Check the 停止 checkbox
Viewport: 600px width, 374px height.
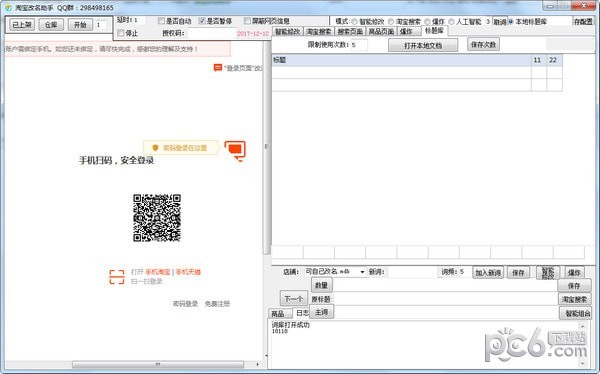pos(121,33)
